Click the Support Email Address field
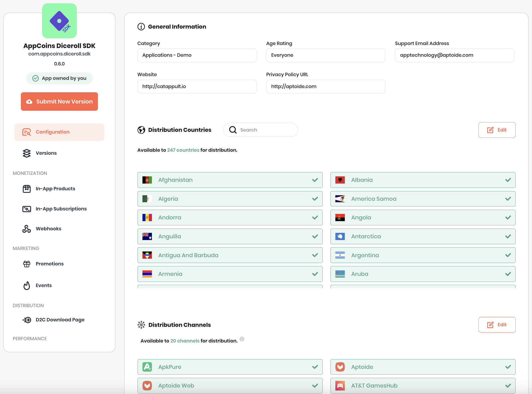 455,55
